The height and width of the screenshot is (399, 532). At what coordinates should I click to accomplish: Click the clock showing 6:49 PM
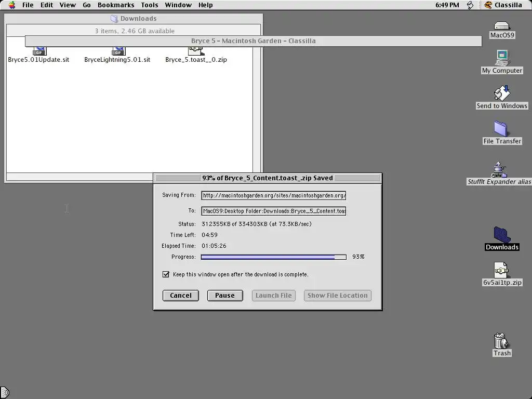tap(447, 5)
